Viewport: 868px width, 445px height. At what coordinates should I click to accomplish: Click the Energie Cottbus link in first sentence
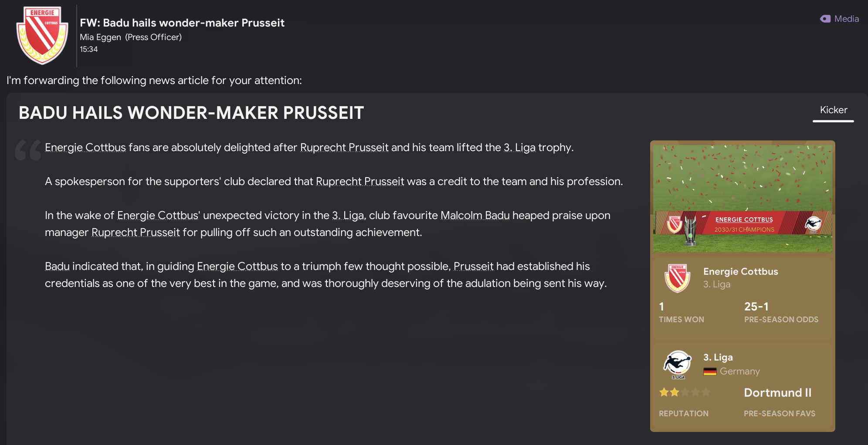tap(85, 148)
